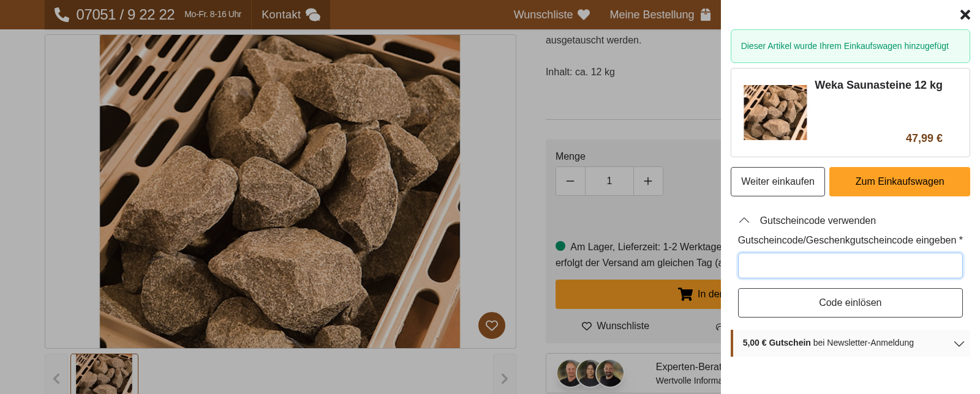980x394 pixels.
Task: Click the Weiter einkaufen button
Action: click(777, 181)
